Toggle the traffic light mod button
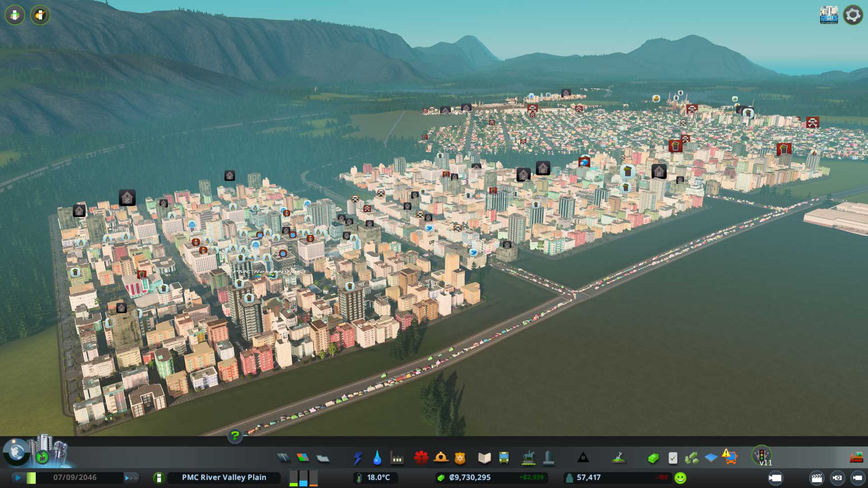The height and width of the screenshot is (488, 868). tap(762, 455)
